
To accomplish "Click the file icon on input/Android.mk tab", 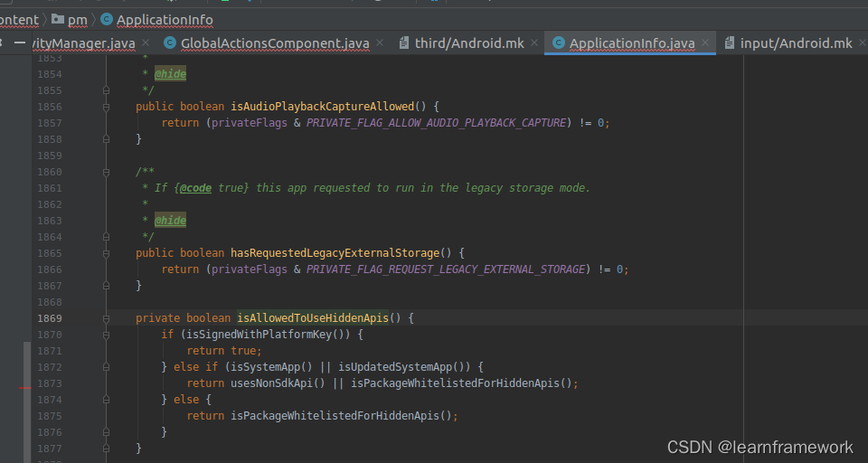I will pos(730,43).
